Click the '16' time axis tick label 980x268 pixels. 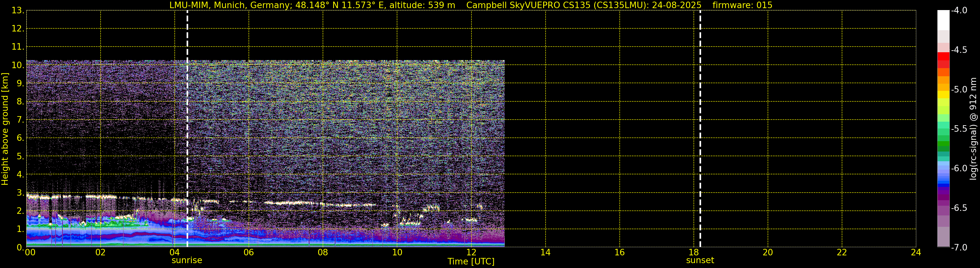(x=620, y=253)
